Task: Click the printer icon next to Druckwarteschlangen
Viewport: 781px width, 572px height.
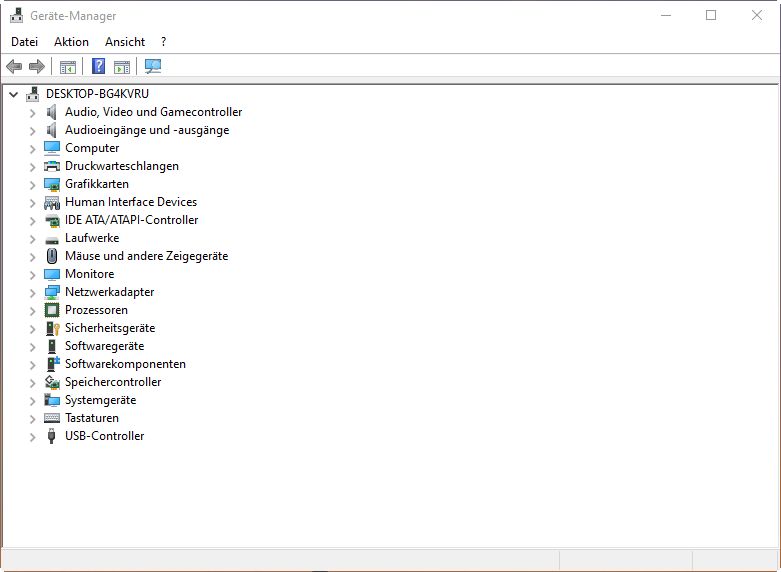Action: [52, 166]
